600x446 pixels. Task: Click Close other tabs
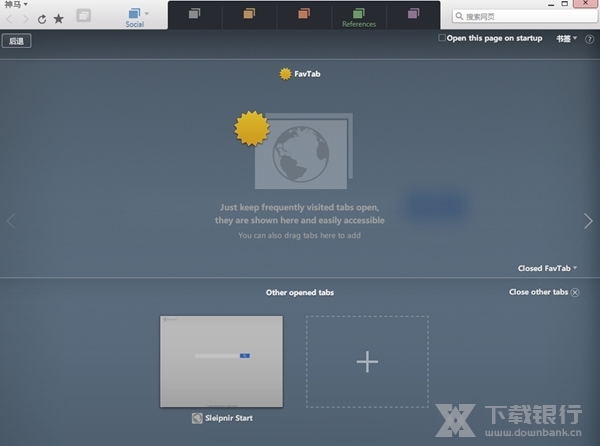(543, 292)
